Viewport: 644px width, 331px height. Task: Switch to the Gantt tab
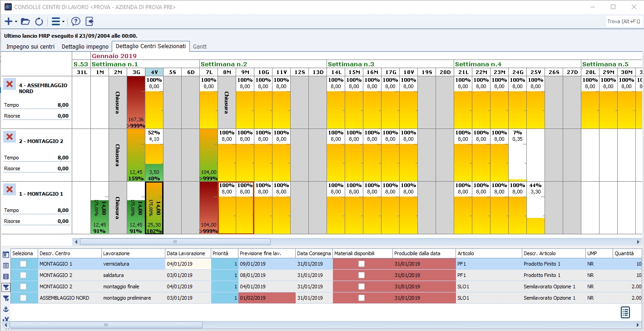200,46
